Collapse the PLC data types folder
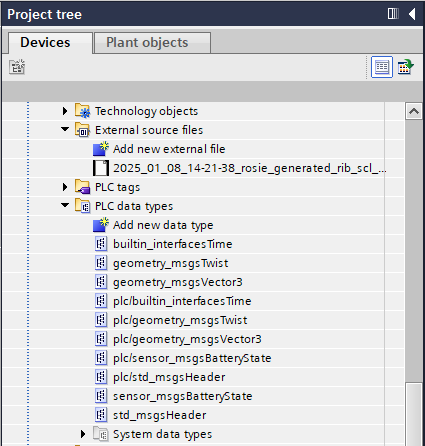Viewport: 425px width, 446px height. pyautogui.click(x=65, y=205)
